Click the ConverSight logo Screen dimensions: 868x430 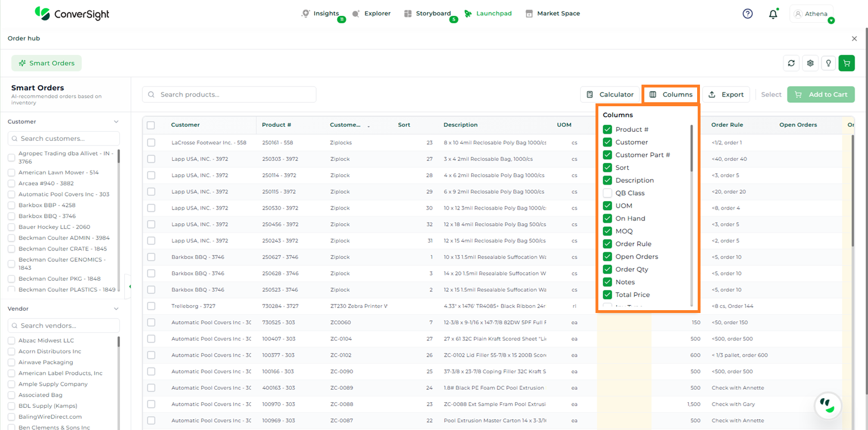(x=72, y=14)
